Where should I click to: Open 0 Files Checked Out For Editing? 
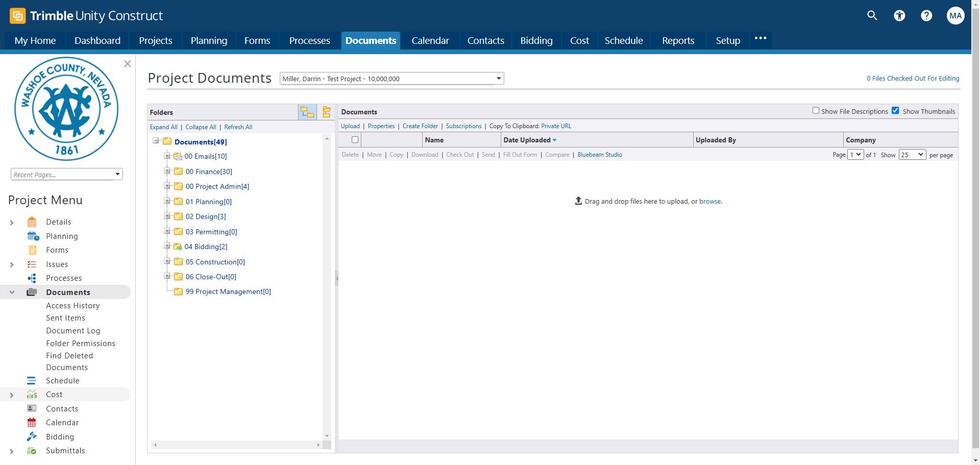click(x=913, y=78)
